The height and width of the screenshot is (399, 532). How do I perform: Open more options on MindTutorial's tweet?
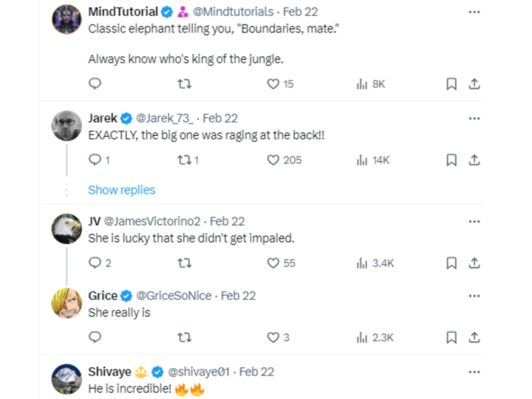[x=474, y=12]
